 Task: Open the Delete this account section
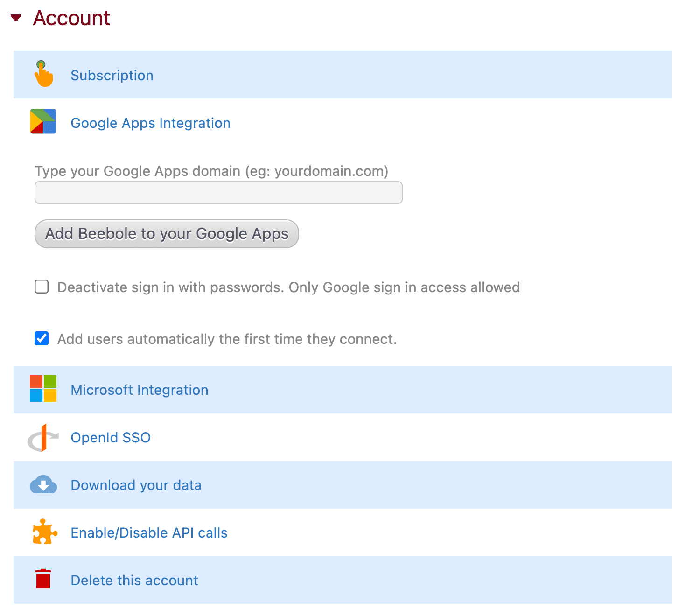[134, 580]
